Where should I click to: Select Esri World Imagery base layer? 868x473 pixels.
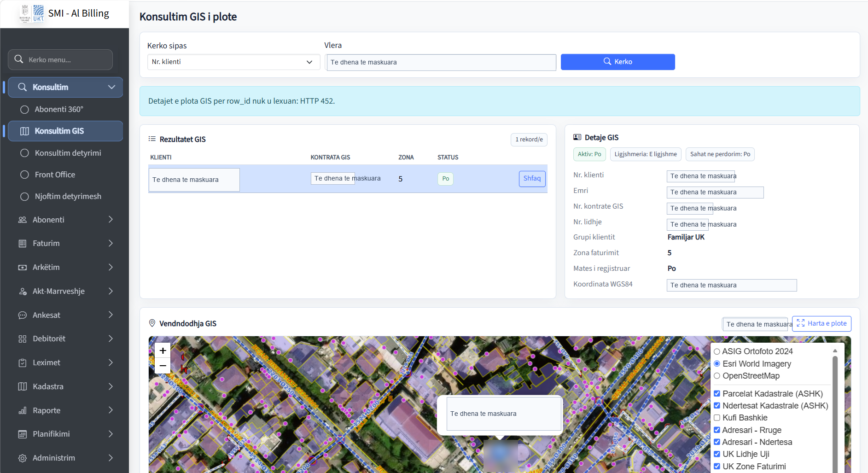717,364
